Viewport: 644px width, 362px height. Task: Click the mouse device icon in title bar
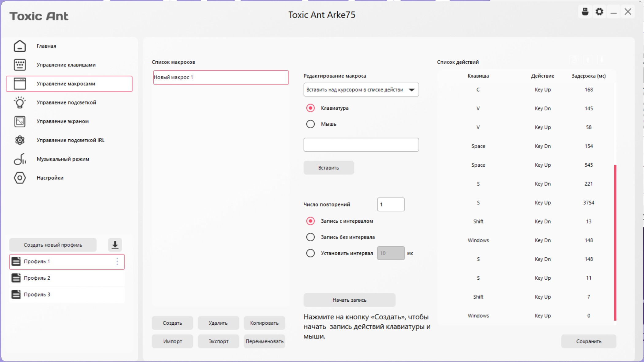585,12
